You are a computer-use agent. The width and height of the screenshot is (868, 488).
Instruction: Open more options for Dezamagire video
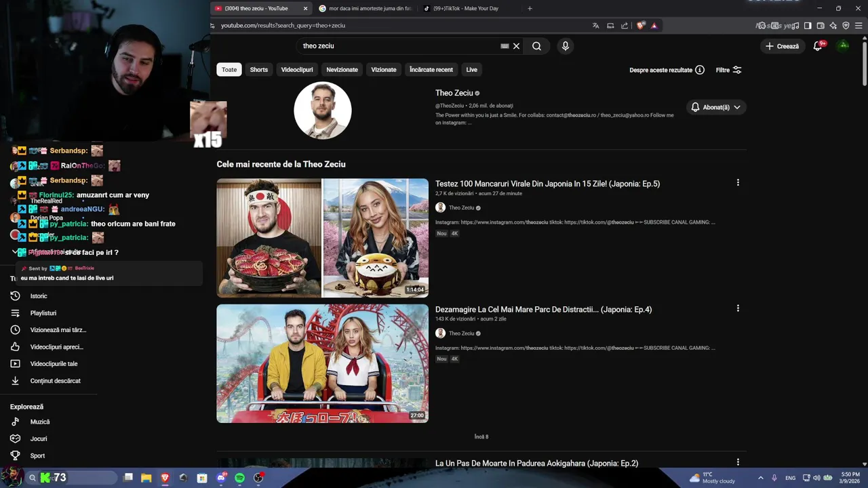[x=738, y=308]
